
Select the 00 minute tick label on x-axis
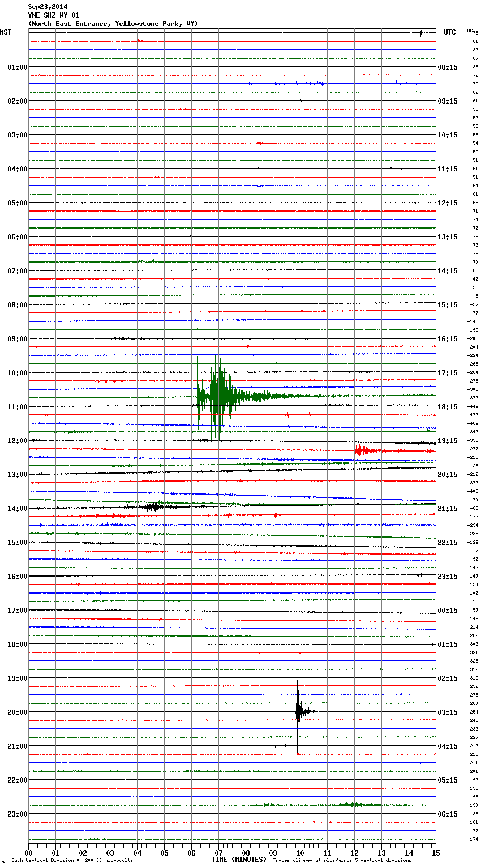click(x=28, y=853)
